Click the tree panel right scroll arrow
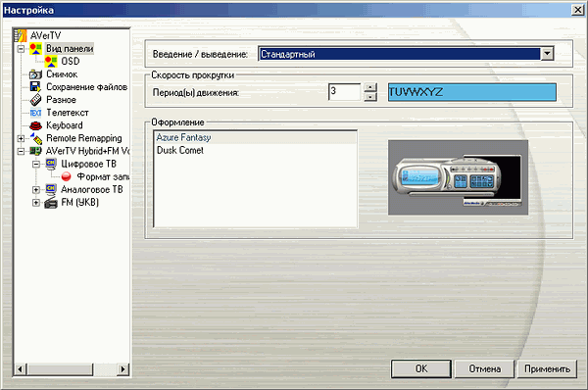Viewport: 588px width, 390px height. [x=122, y=369]
